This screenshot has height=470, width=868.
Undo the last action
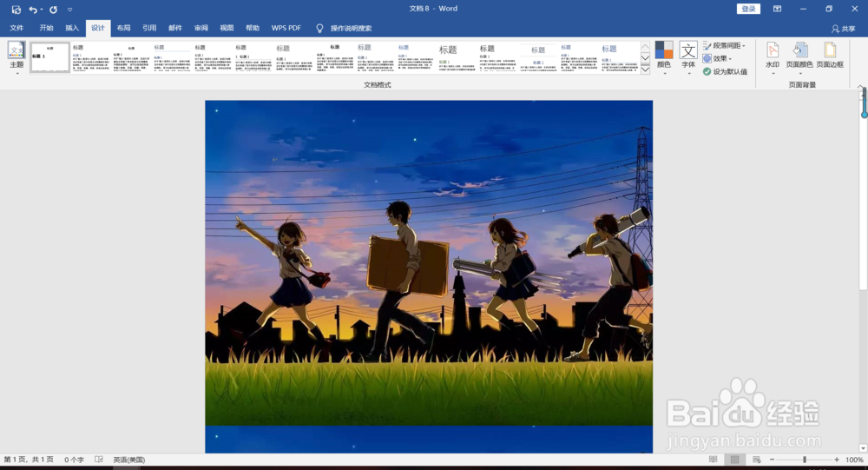33,10
